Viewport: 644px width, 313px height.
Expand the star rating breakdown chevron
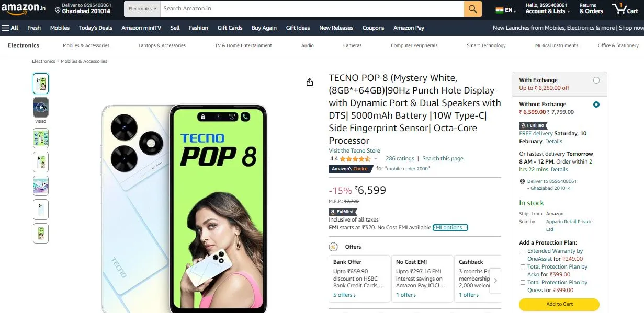pos(376,159)
